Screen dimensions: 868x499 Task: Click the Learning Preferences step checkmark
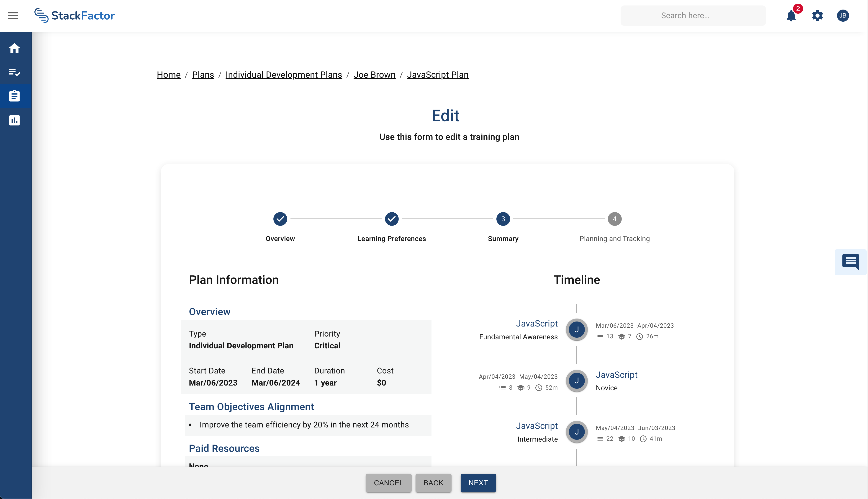(392, 219)
